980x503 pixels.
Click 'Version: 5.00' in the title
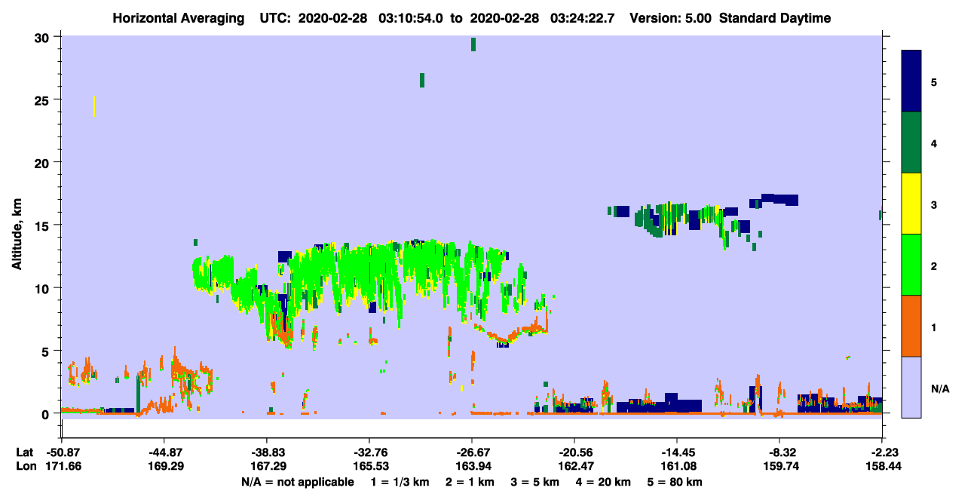click(672, 18)
